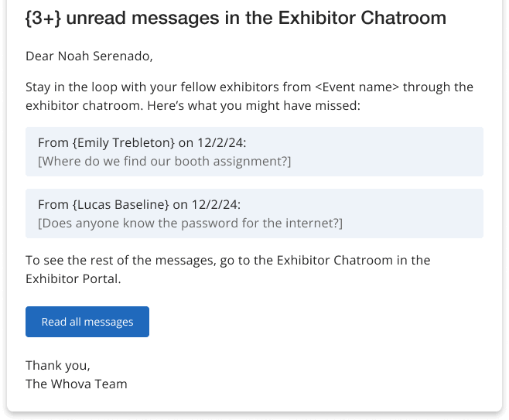Select the internet password question message

pos(190,223)
